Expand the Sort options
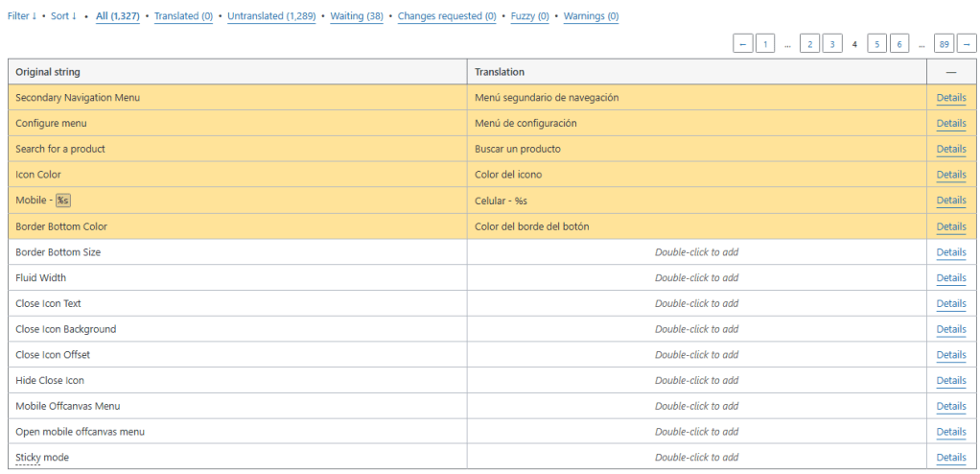The image size is (980, 474). (63, 16)
